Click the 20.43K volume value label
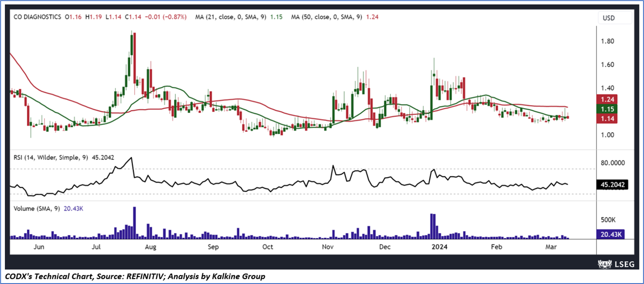This screenshot has width=644, height=284. pos(610,235)
